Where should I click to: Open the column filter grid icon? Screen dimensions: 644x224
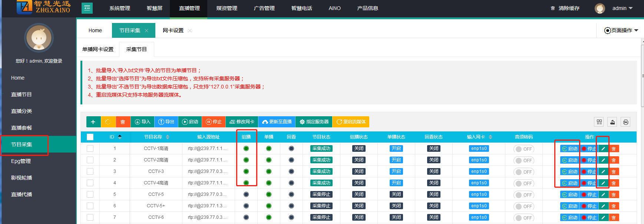click(599, 122)
